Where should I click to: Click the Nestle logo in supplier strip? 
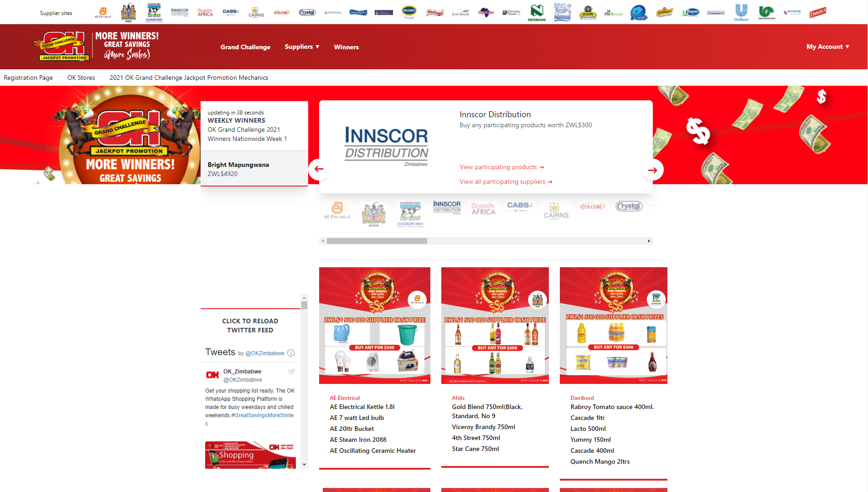(562, 12)
